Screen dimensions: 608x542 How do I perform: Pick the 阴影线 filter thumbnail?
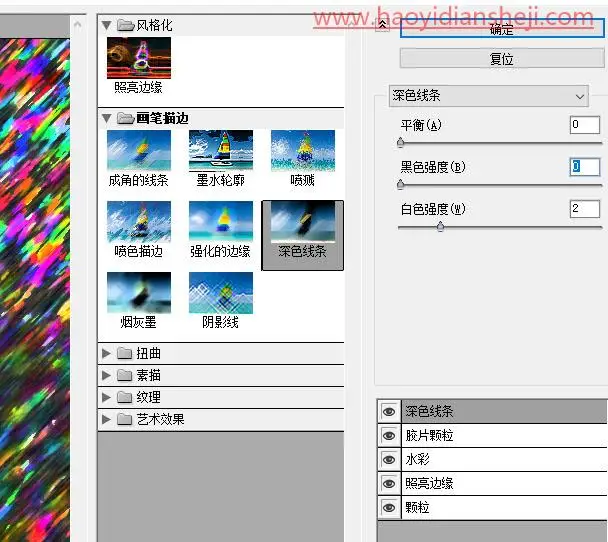click(x=221, y=292)
